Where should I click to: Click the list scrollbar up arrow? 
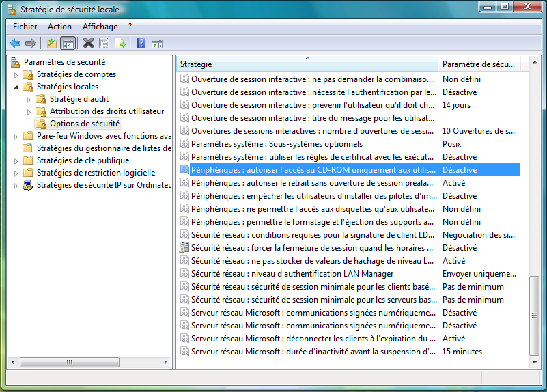point(535,62)
